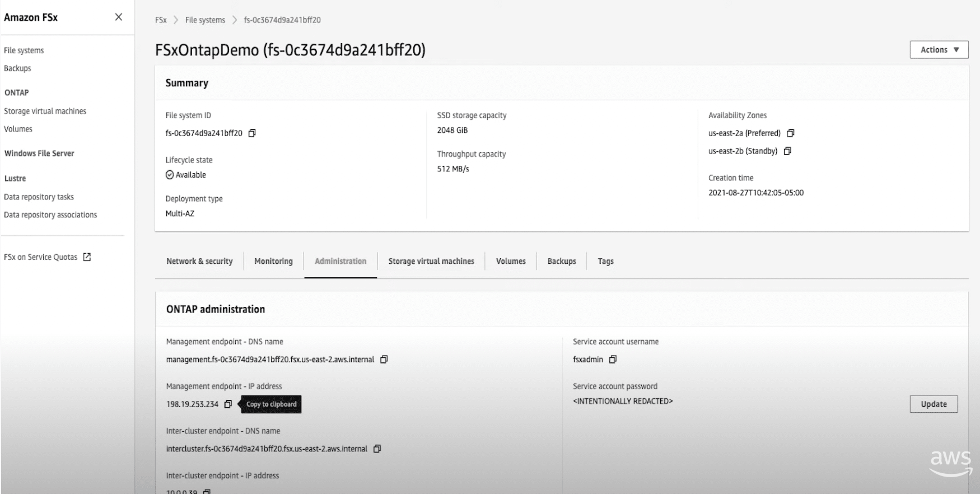The image size is (980, 494).
Task: Open the Tags tab
Action: (605, 262)
